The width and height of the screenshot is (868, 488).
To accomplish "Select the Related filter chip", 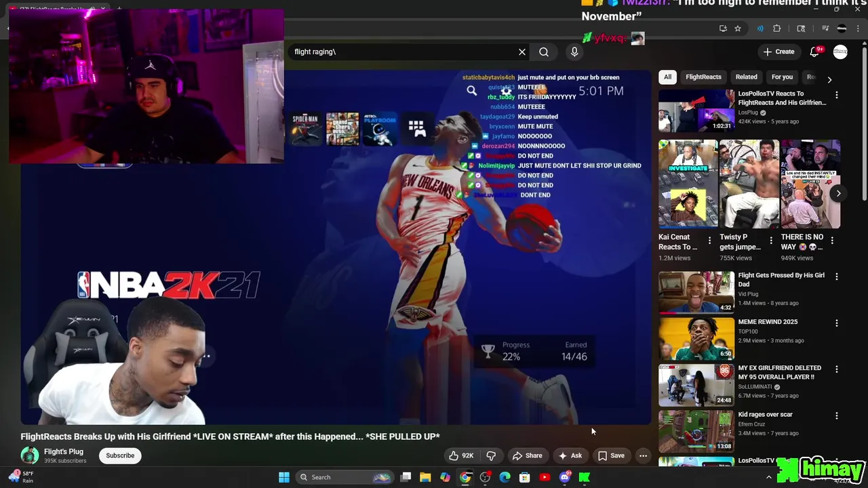I will tap(746, 77).
